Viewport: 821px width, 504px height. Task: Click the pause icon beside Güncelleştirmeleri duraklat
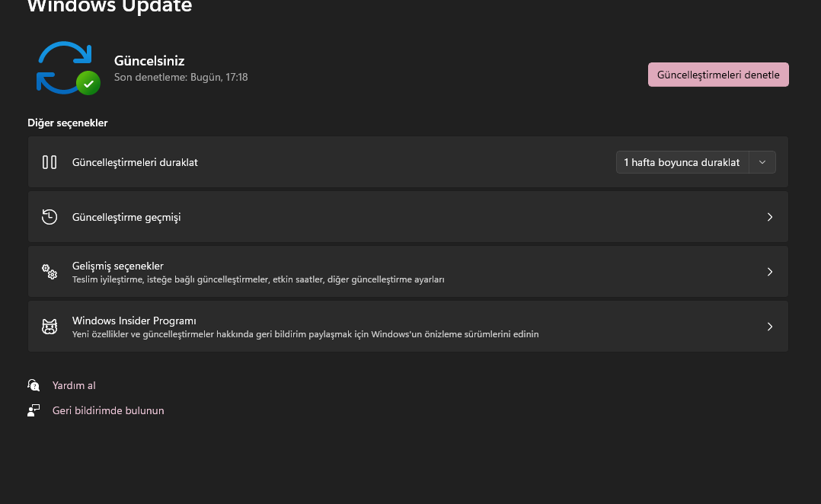pyautogui.click(x=50, y=162)
